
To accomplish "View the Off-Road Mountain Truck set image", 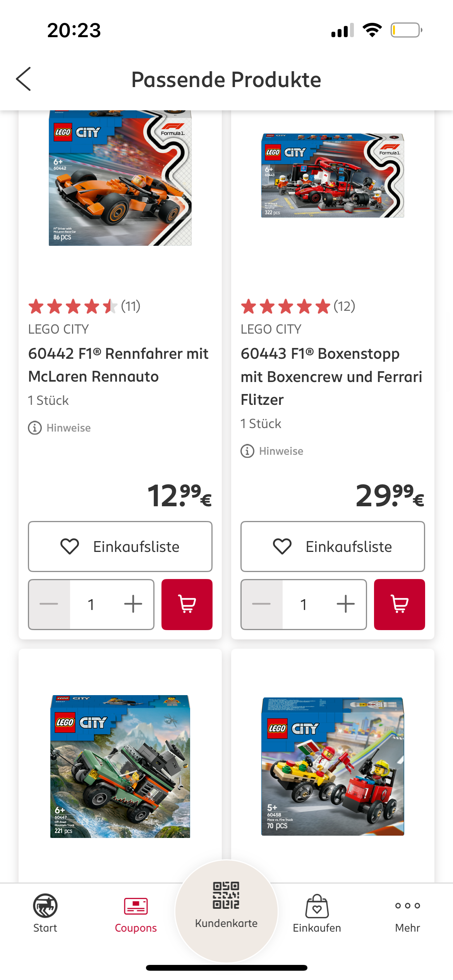I will (x=120, y=766).
